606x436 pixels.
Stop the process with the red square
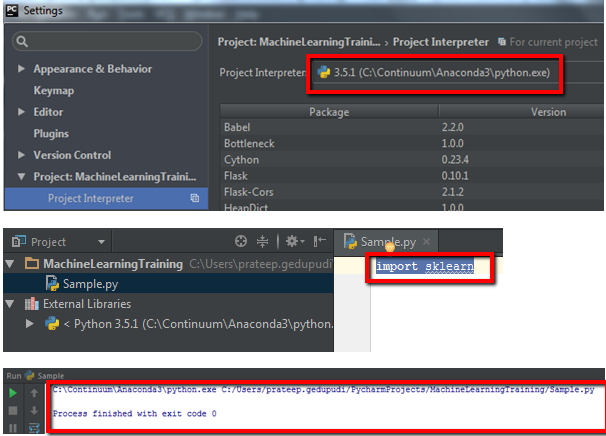click(12, 411)
